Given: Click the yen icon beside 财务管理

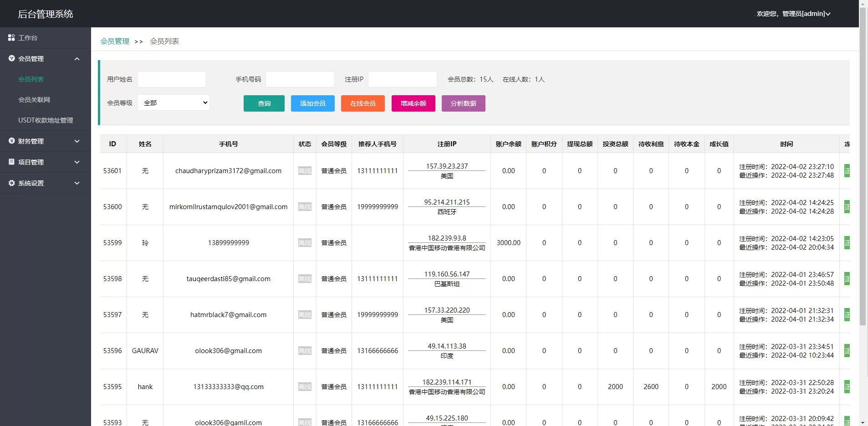Looking at the screenshot, I should point(11,141).
